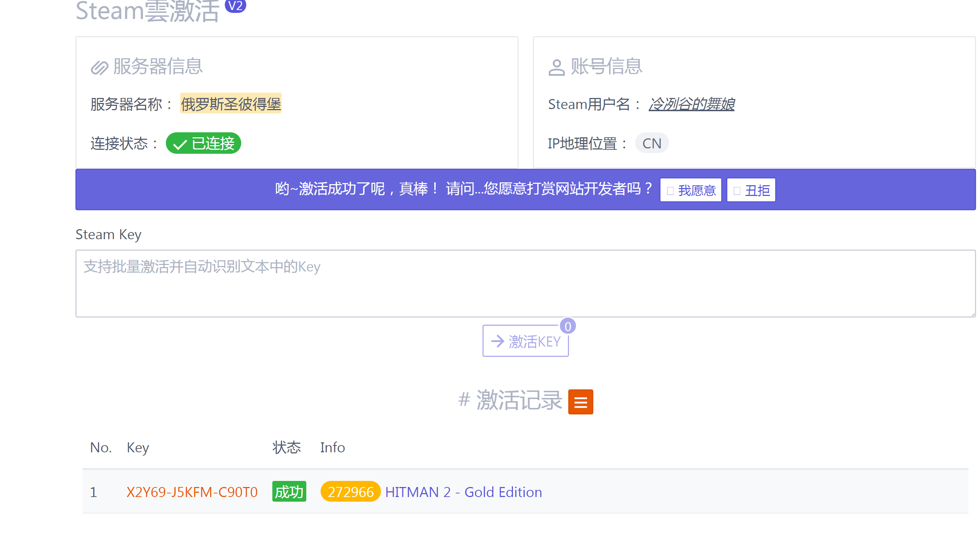Click the user icon beside 账号信息
Image resolution: width=980 pixels, height=546 pixels.
click(556, 68)
